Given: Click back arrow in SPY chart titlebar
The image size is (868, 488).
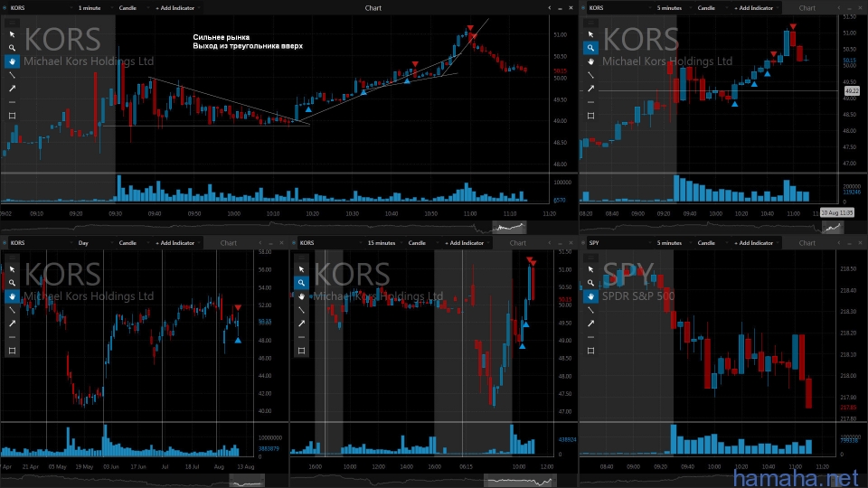Looking at the screenshot, I should pos(839,243).
